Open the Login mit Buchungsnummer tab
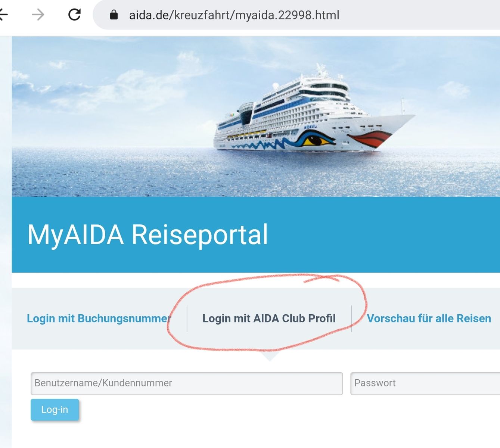Viewport: 500px width, 448px height. 99,318
